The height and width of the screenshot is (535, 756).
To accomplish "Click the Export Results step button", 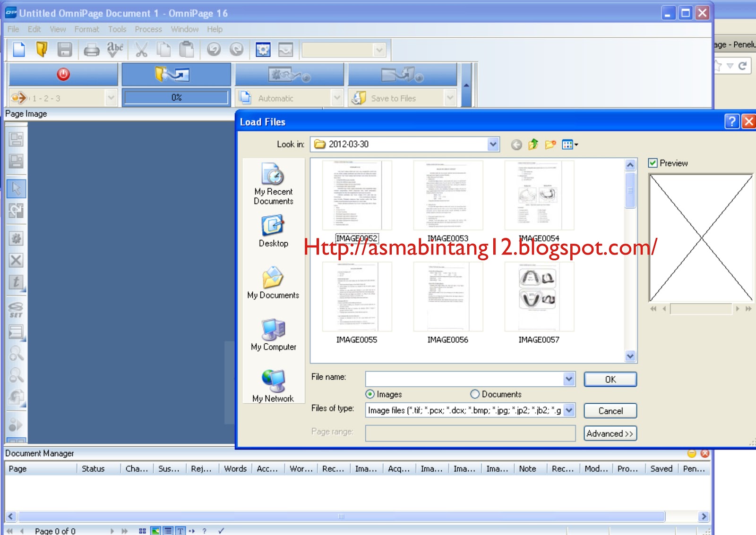I will pyautogui.click(x=403, y=74).
